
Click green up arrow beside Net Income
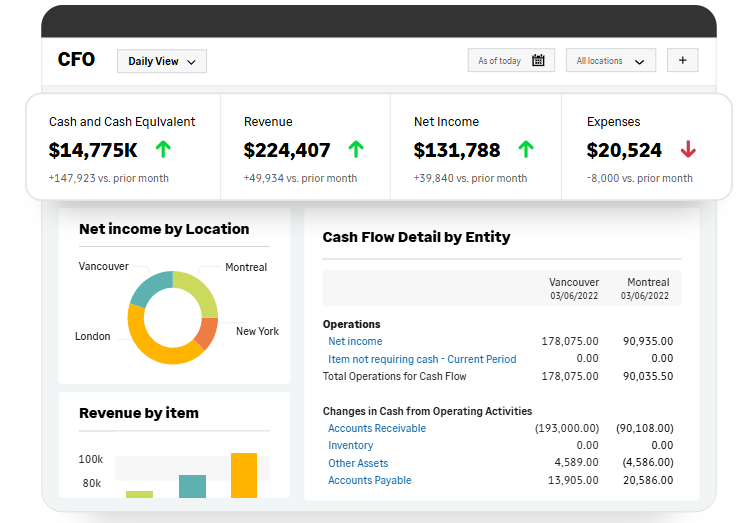point(526,150)
